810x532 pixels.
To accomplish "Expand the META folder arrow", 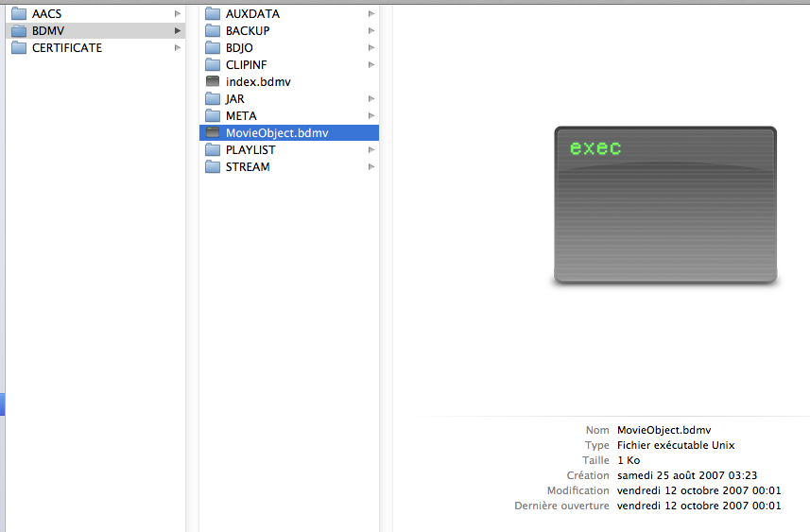I will pos(371,116).
